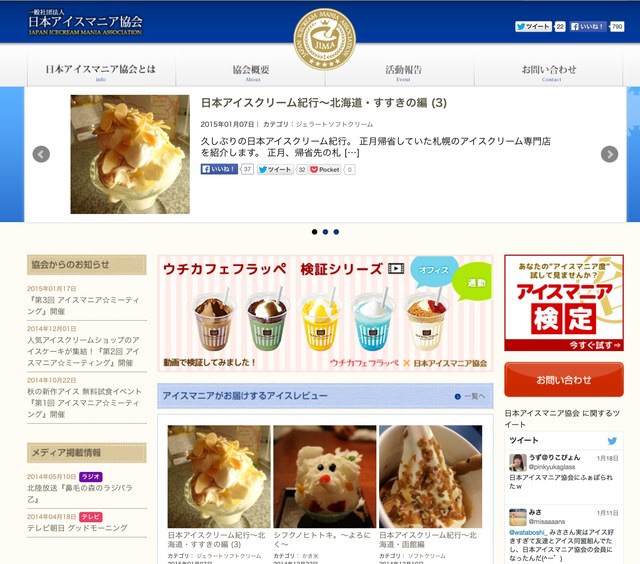Open the アイスマニア検定 banner
The width and height of the screenshot is (640, 564).
(564, 303)
